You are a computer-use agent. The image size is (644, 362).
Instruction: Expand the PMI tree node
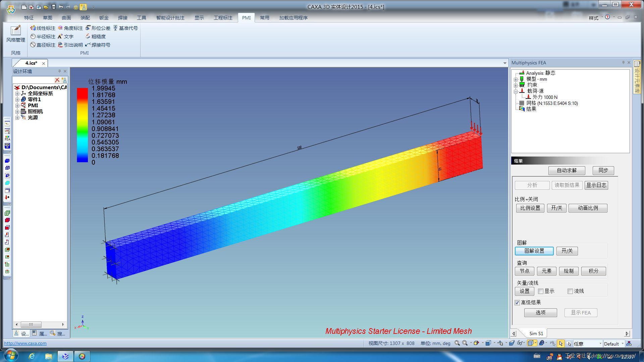pyautogui.click(x=17, y=106)
